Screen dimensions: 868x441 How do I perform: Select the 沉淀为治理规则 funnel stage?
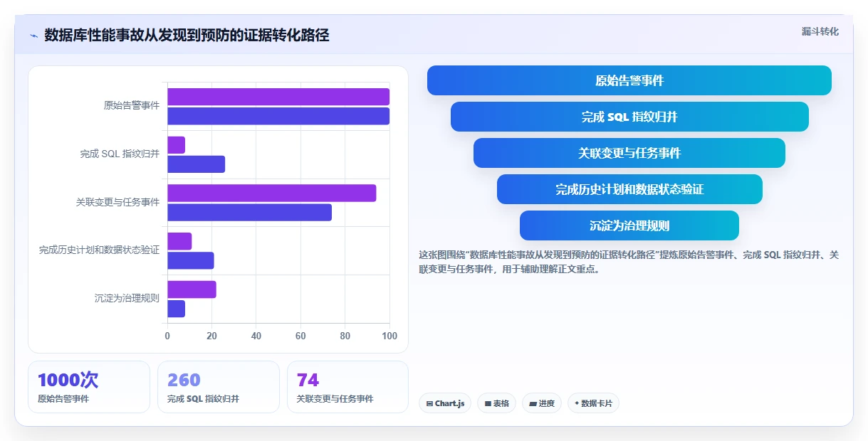point(629,225)
